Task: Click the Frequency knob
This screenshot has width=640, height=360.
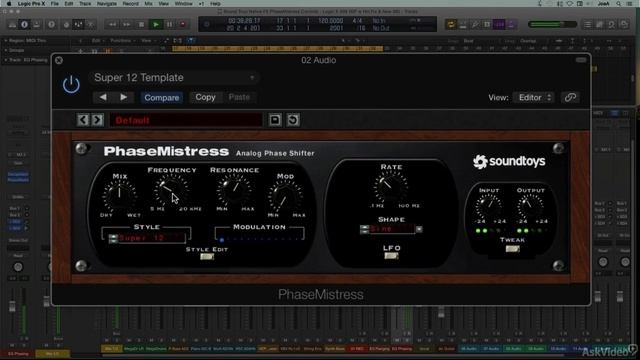Action: pyautogui.click(x=171, y=190)
